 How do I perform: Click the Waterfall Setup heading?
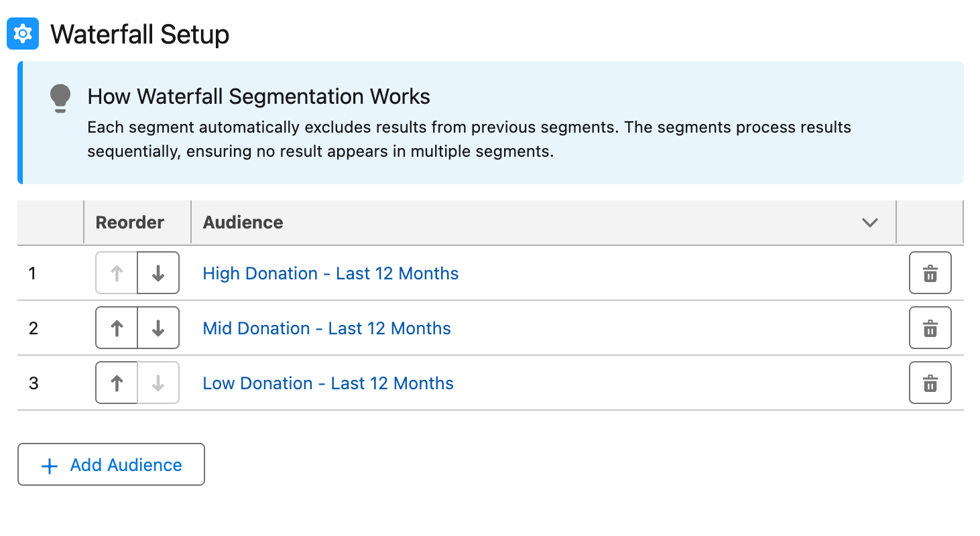pyautogui.click(x=140, y=34)
